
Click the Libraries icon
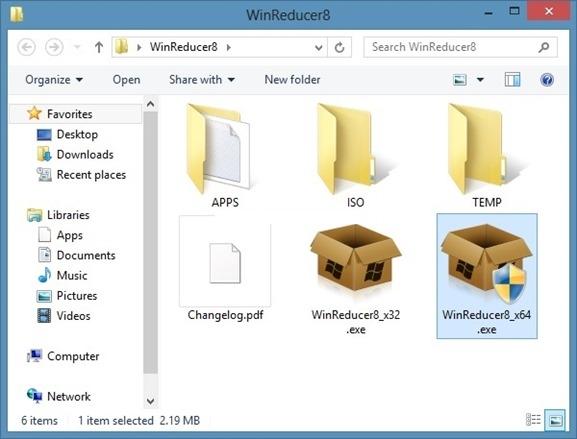point(35,215)
